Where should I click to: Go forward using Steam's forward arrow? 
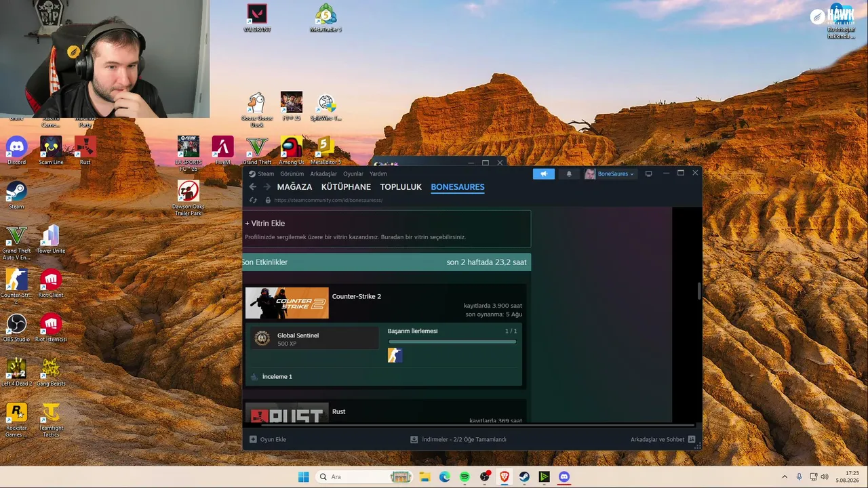[x=267, y=187]
